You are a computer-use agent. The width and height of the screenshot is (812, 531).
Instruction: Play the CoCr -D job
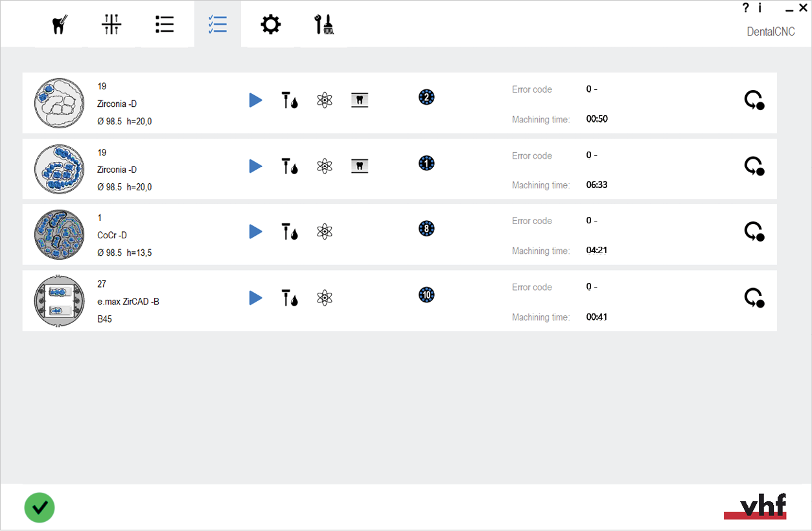(x=256, y=231)
